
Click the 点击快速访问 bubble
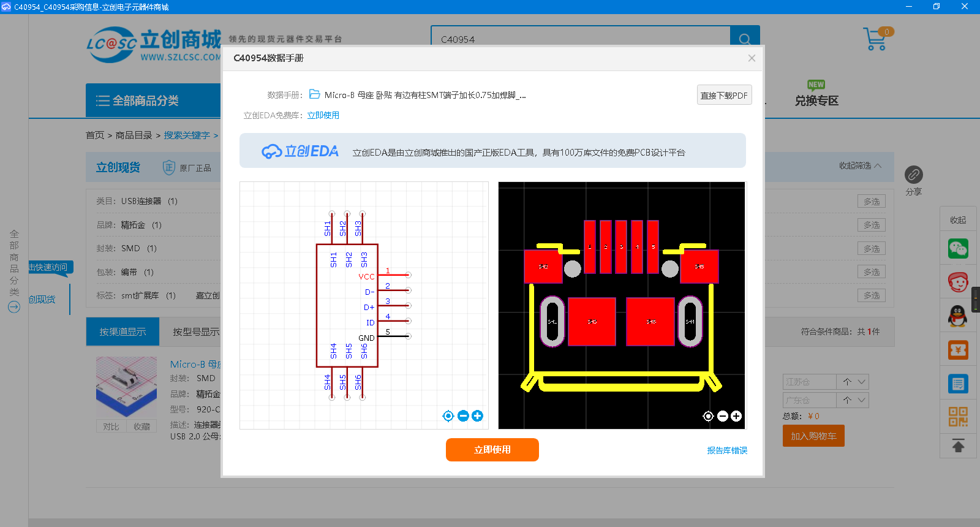(x=50, y=267)
